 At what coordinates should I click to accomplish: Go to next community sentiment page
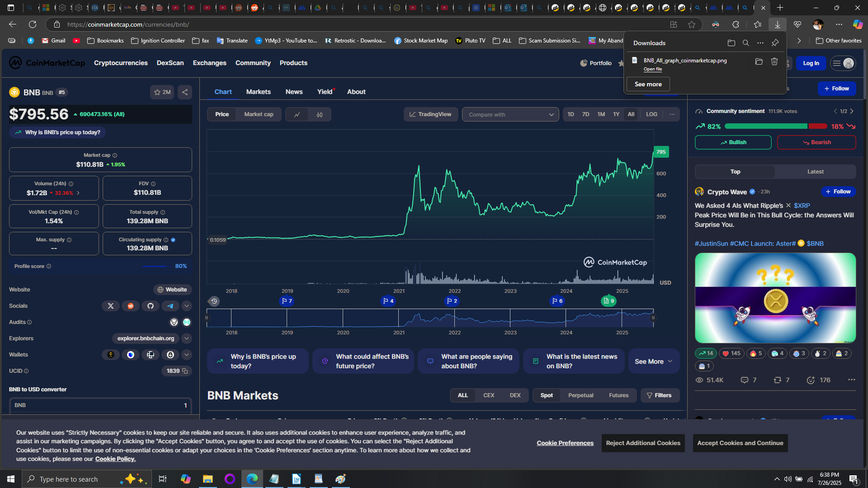[852, 111]
